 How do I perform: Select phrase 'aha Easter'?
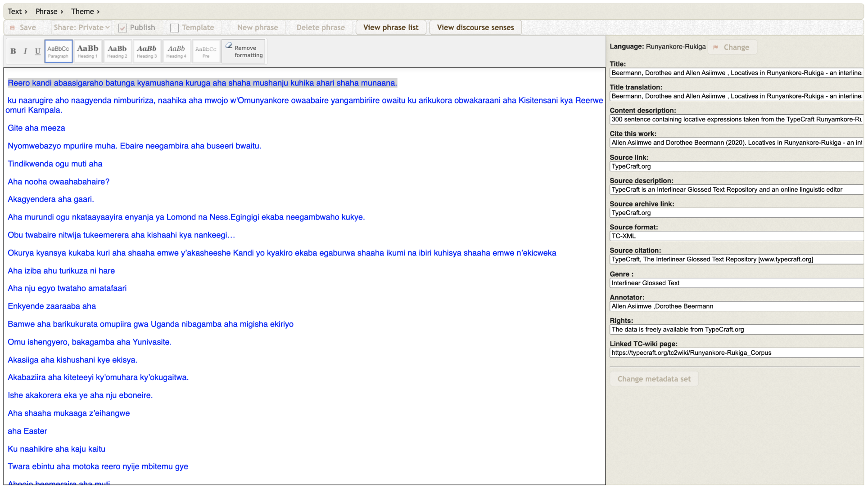pyautogui.click(x=27, y=431)
